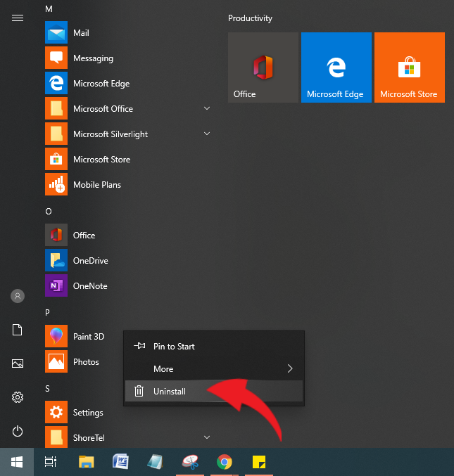Screen dimensions: 454x476
Task: Expand the Microsoft Silverlight folder chevron
Action: coord(207,134)
